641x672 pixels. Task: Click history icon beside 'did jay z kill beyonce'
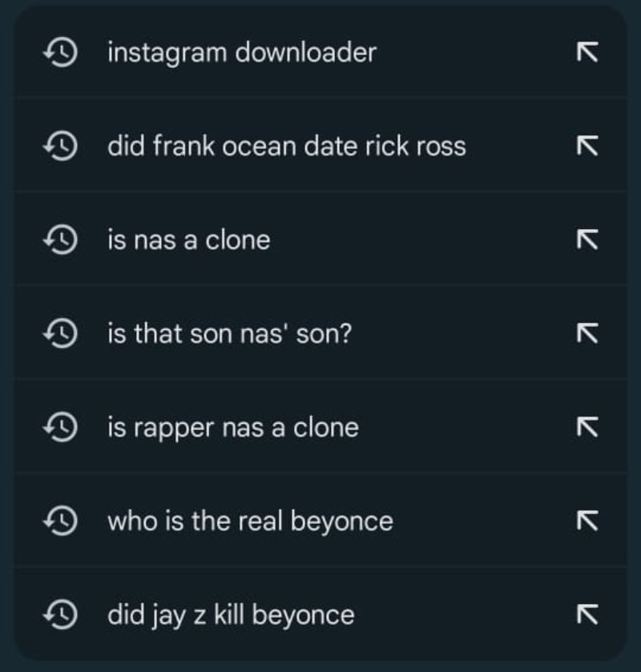pyautogui.click(x=61, y=615)
